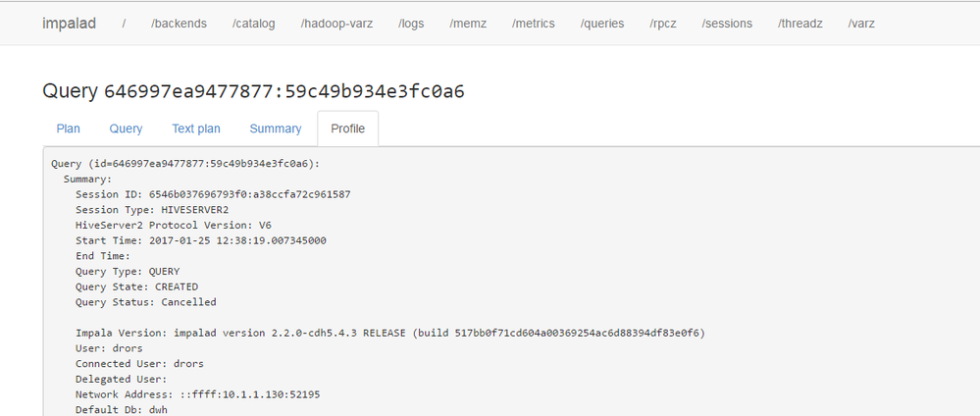Open the /catalog page
Viewport: 980px width, 416px height.
pyautogui.click(x=254, y=24)
